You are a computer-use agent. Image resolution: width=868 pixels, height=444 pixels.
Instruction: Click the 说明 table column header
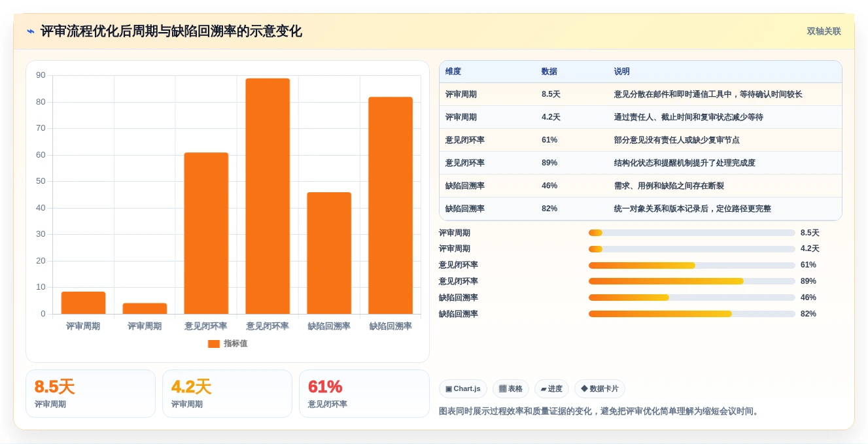click(x=622, y=72)
